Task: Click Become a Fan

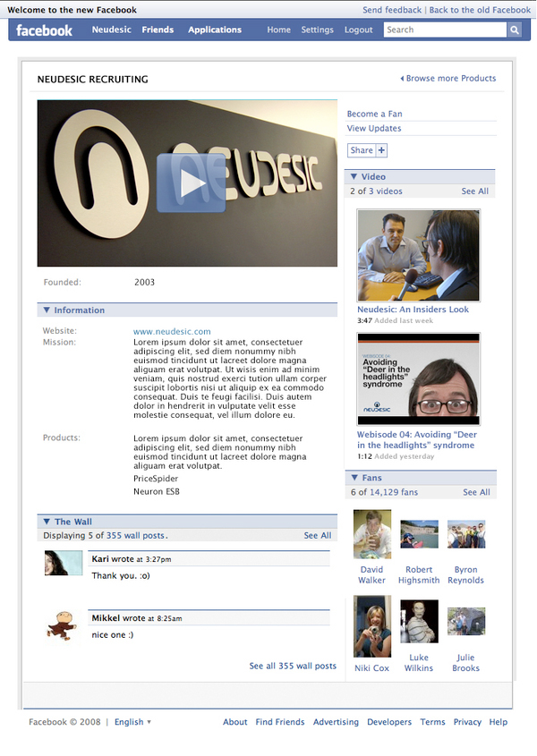Action: (x=374, y=114)
